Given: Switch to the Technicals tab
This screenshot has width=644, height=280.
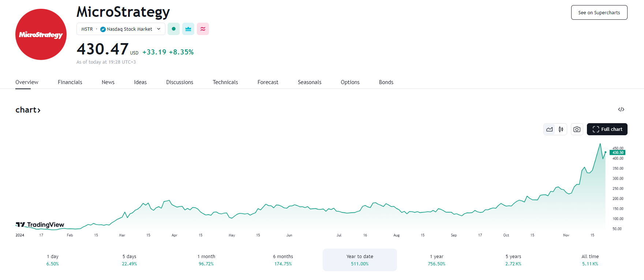Looking at the screenshot, I should tap(225, 82).
